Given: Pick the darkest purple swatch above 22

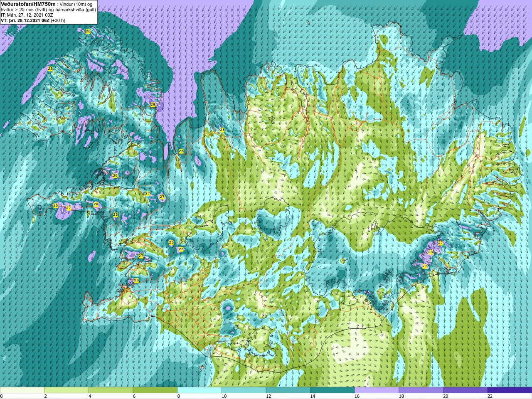Looking at the screenshot, I should coord(509,390).
